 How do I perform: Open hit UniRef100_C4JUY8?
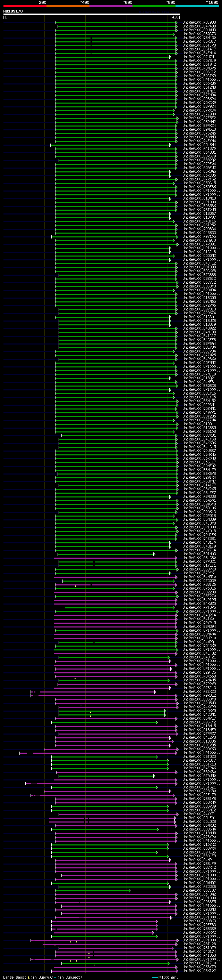pos(199,524)
